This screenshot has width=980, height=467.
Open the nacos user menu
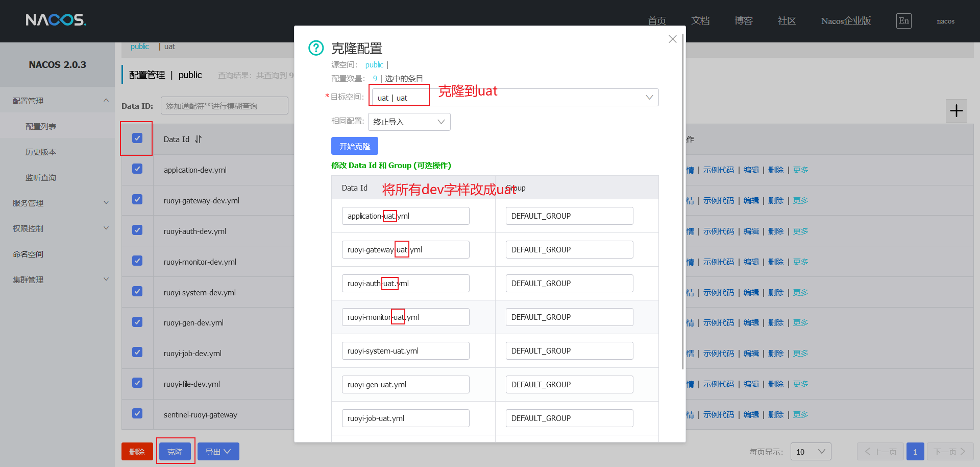945,21
